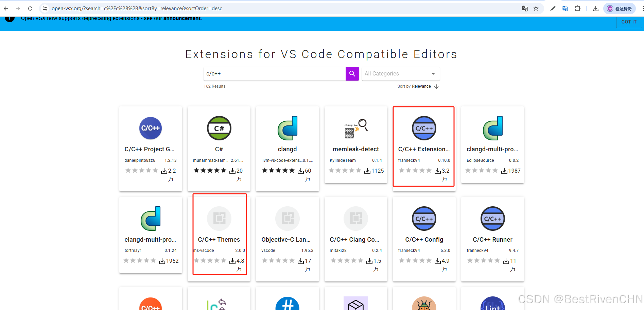Click the C/C++ Themes title
Viewport: 644px width, 310px height.
pyautogui.click(x=219, y=240)
